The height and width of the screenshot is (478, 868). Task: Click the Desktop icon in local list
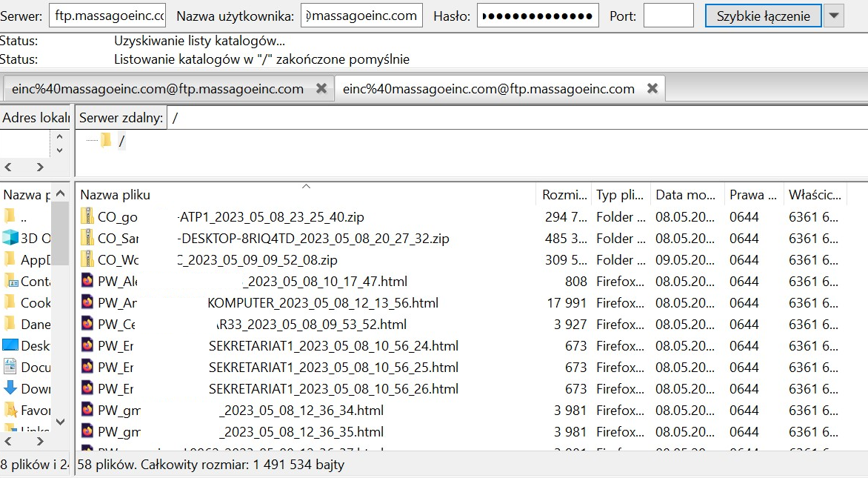click(10, 345)
